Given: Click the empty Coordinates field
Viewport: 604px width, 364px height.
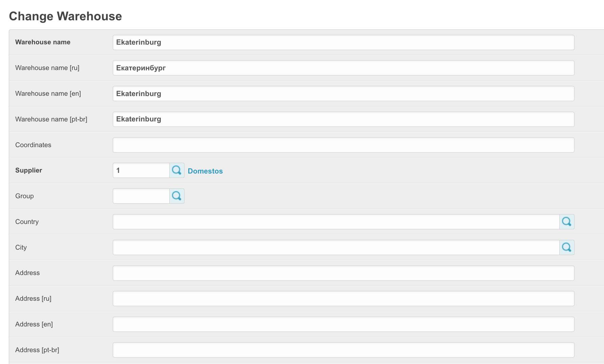Looking at the screenshot, I should [x=343, y=145].
